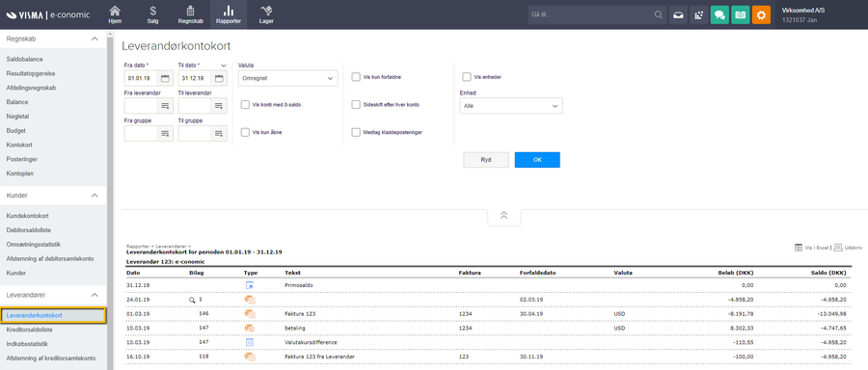Click magnifier icon beside bilag 1

coord(192,300)
